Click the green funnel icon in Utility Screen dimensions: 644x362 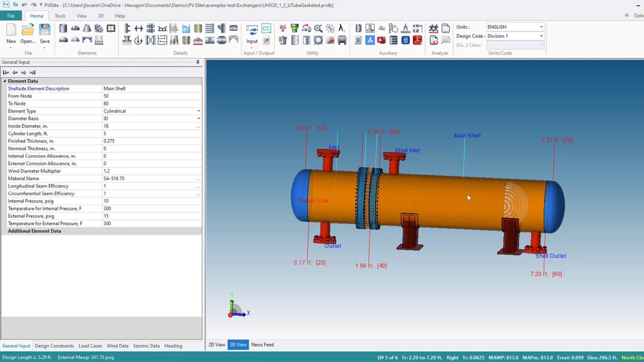tap(295, 28)
